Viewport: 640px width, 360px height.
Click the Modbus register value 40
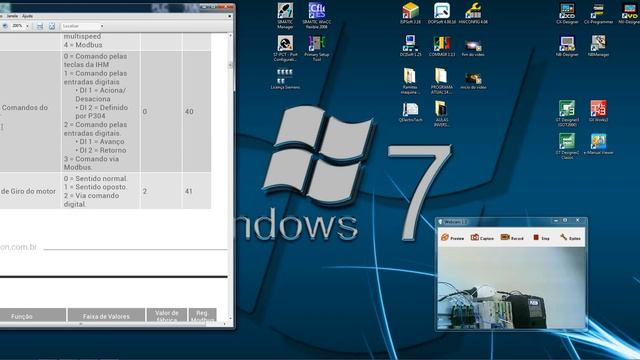click(x=189, y=111)
